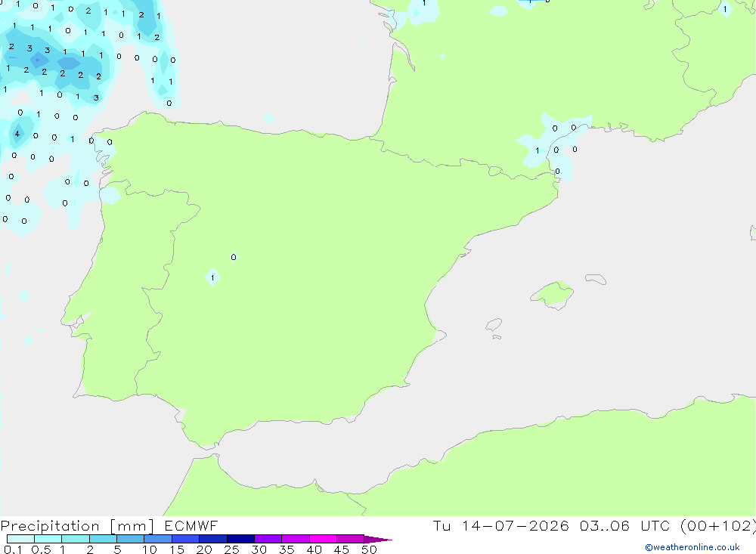756x554 pixels.
Task: Click the Ibiza island outline
Action: pyautogui.click(x=494, y=325)
